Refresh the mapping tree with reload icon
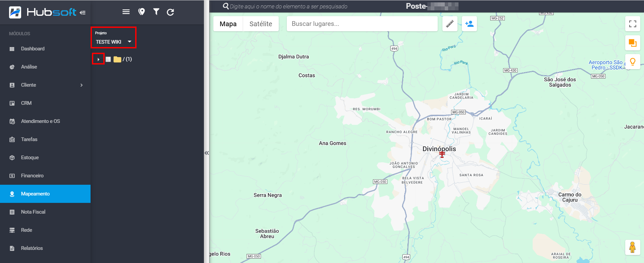Screen dimensions: 644x263 coord(170,12)
